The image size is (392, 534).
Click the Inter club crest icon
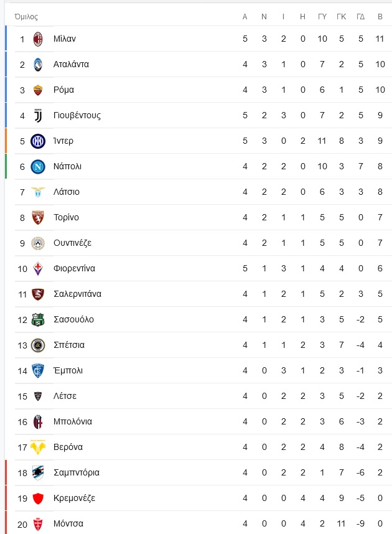[38, 141]
